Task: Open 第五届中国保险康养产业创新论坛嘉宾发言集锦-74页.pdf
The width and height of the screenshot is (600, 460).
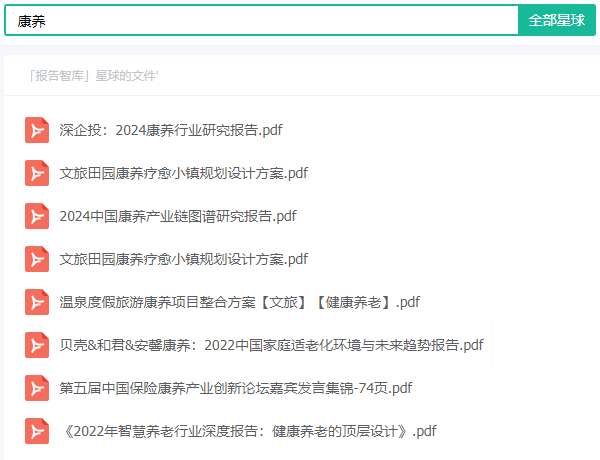Action: pos(236,388)
